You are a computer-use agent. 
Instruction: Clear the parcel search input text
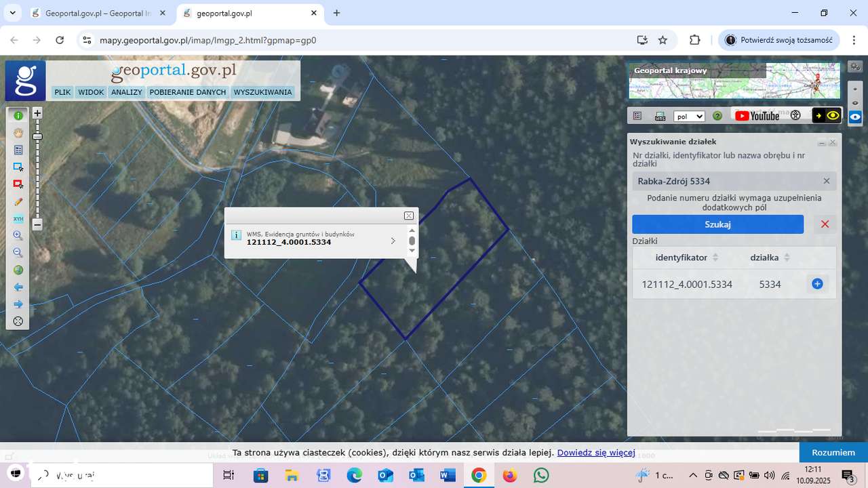(827, 181)
